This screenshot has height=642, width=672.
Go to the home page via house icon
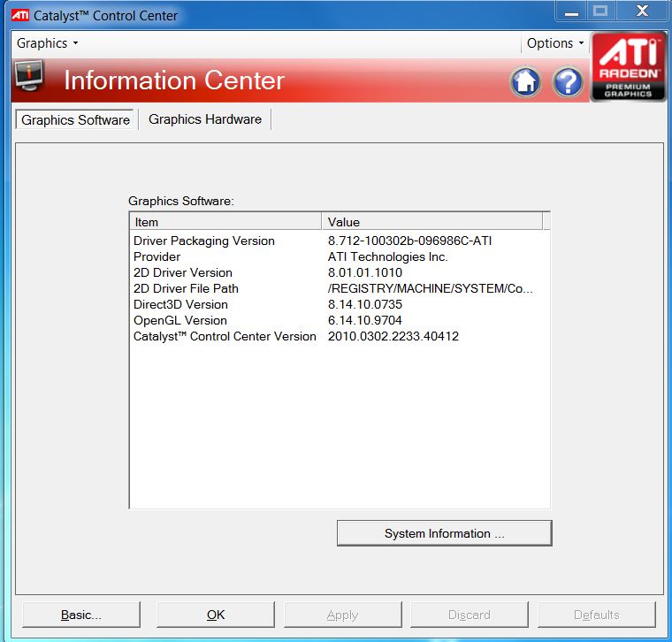[525, 82]
